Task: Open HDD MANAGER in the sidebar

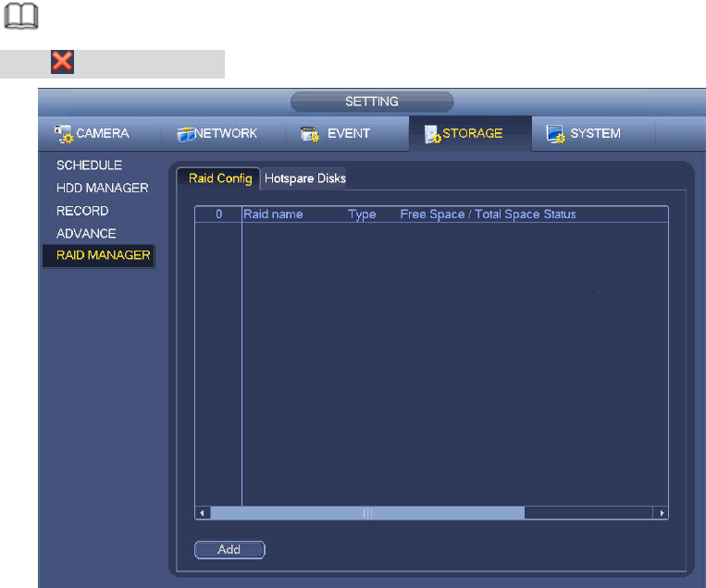Action: point(102,188)
